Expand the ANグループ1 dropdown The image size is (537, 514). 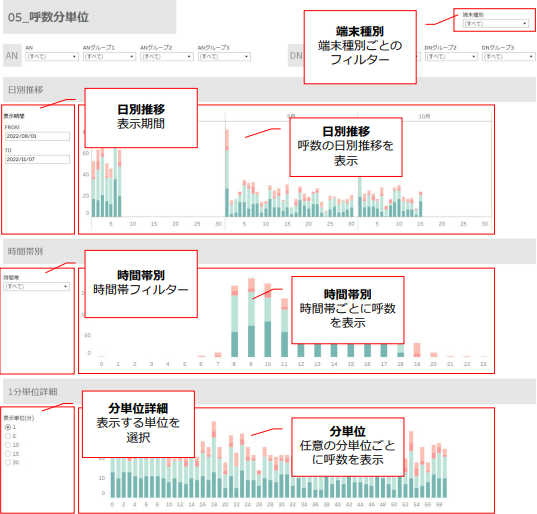[x=110, y=57]
